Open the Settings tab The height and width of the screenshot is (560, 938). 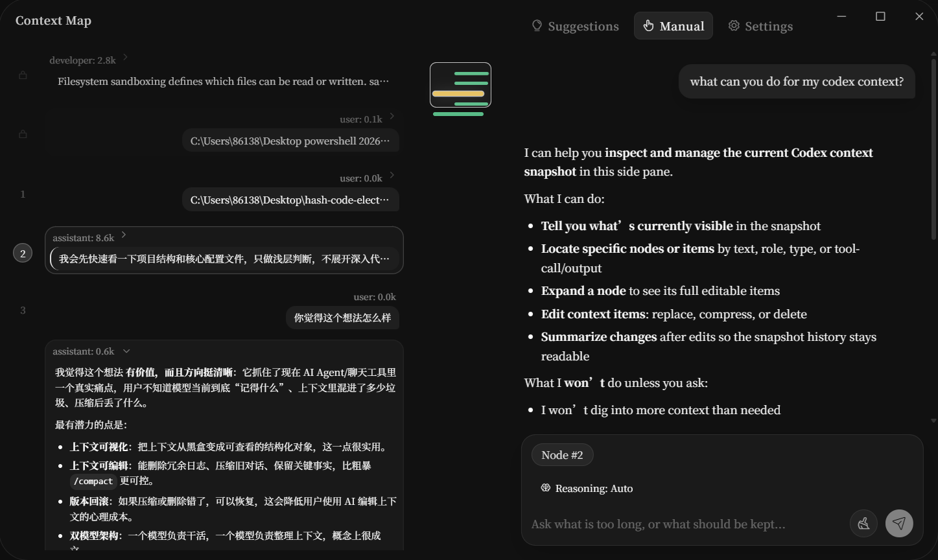tap(760, 26)
